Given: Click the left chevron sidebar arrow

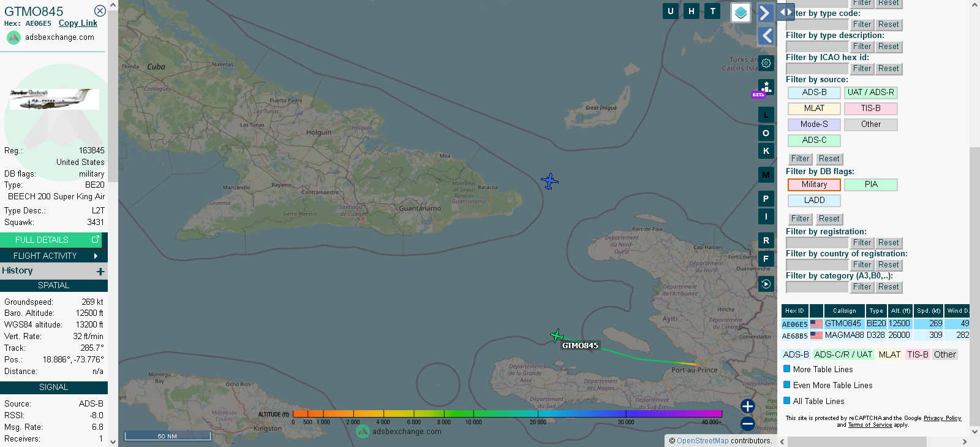Looking at the screenshot, I should (766, 36).
